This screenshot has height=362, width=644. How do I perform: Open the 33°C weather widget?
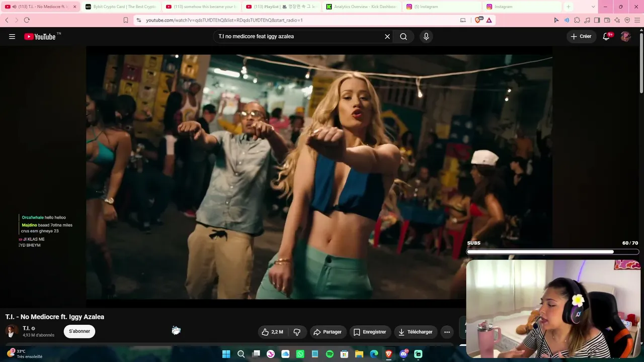pos(24,354)
